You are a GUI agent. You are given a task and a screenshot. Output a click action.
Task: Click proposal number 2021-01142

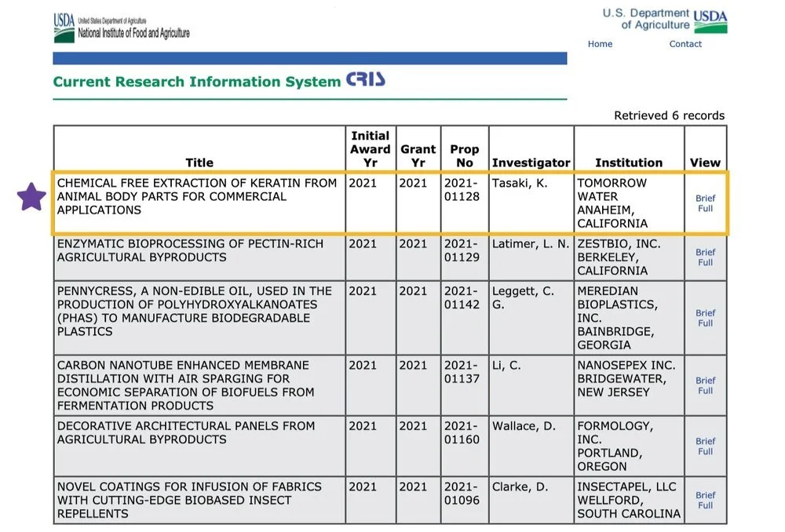[x=462, y=298]
